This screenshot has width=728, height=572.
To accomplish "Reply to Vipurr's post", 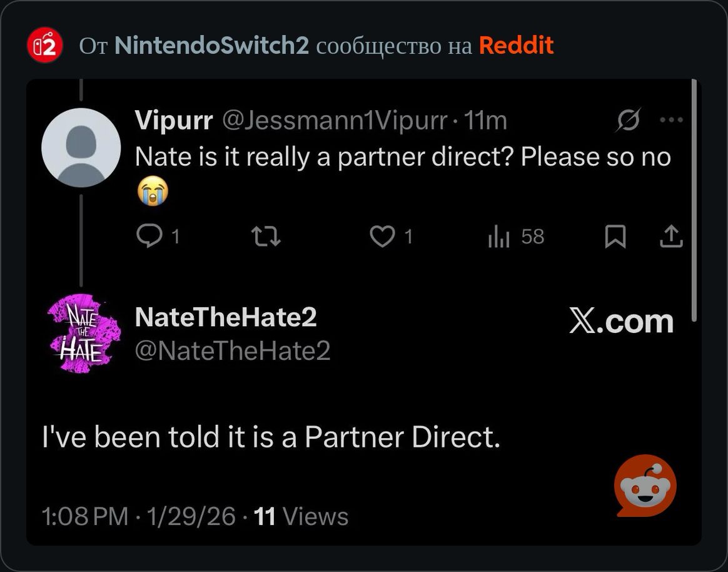I will (x=149, y=237).
